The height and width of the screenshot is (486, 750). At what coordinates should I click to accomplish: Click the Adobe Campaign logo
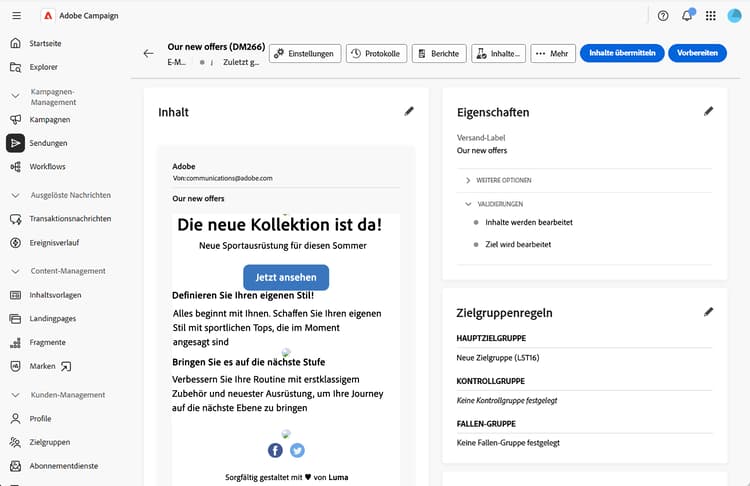[48, 16]
